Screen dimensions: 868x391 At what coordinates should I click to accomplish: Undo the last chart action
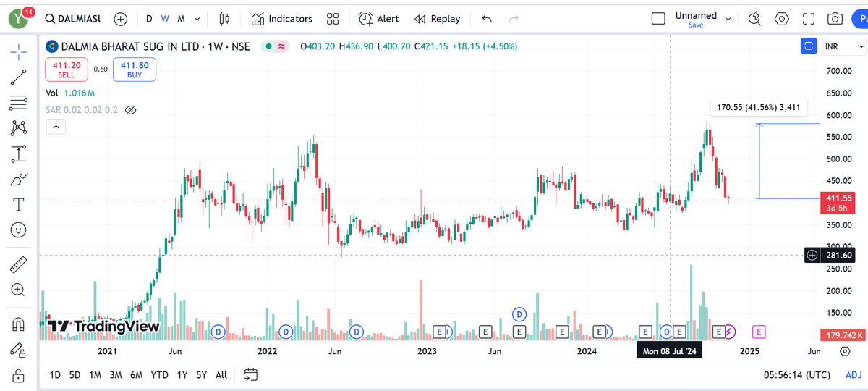(487, 19)
